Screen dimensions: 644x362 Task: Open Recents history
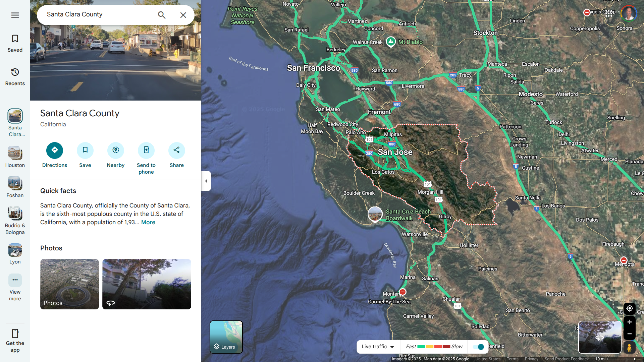(15, 77)
